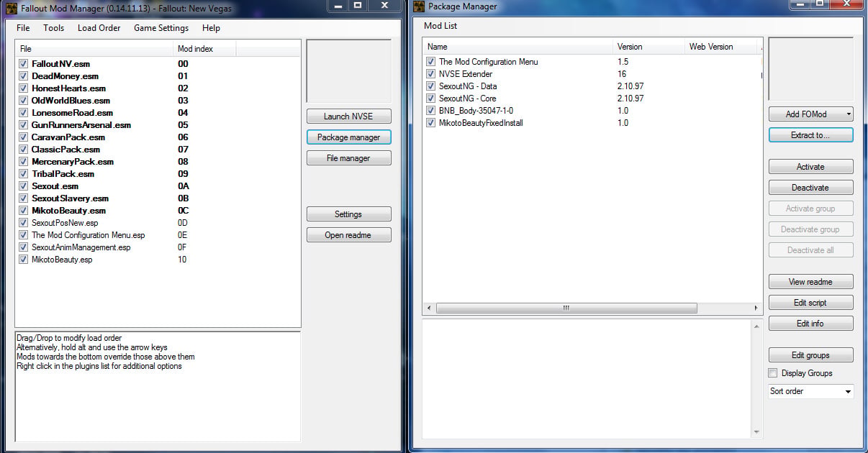Click the description text area in Package Manager
868x453 pixels.
(586, 377)
